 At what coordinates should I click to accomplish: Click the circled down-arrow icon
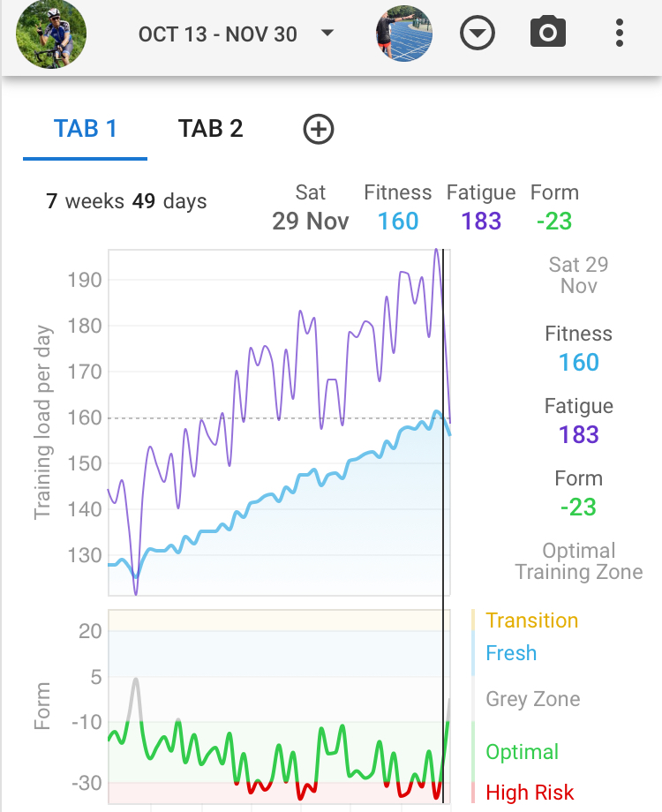click(x=478, y=34)
